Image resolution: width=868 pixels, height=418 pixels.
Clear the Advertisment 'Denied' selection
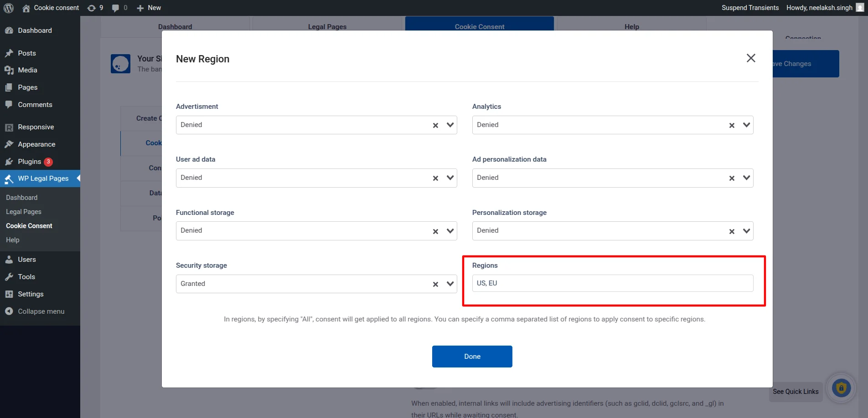pos(435,125)
